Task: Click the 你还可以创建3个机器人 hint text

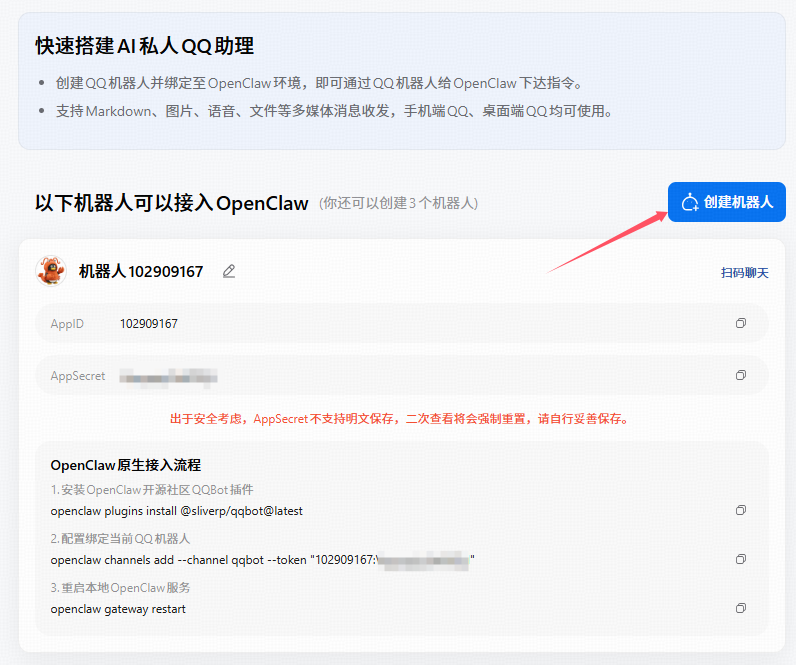Action: point(398,203)
